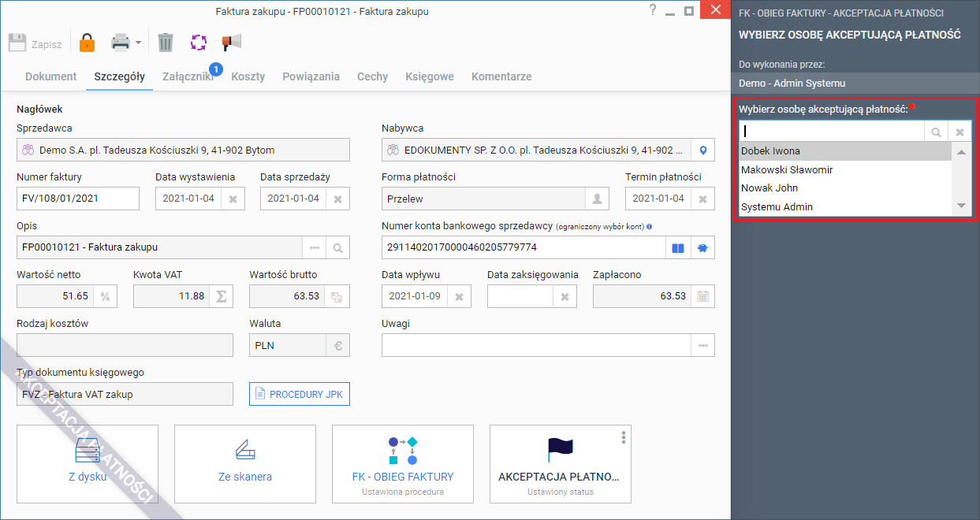Screen dimensions: 980x520
Task: Click the Ze skanera tile
Action: (x=245, y=464)
